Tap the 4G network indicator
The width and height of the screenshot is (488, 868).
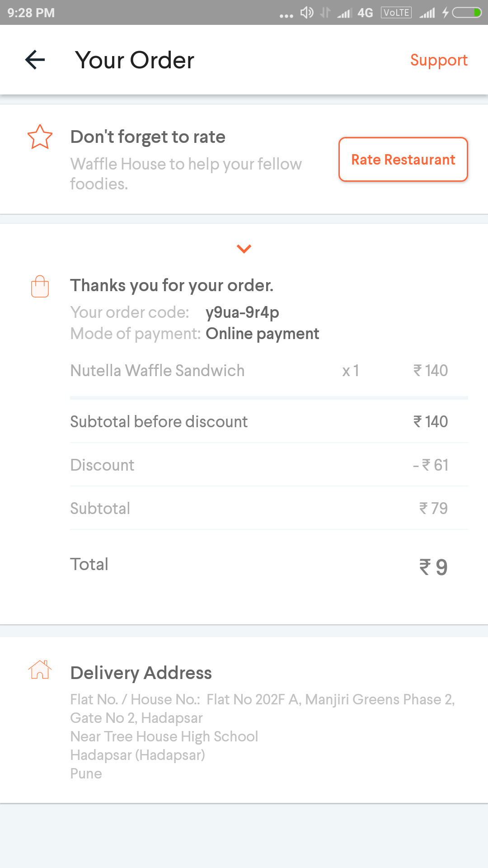point(365,13)
